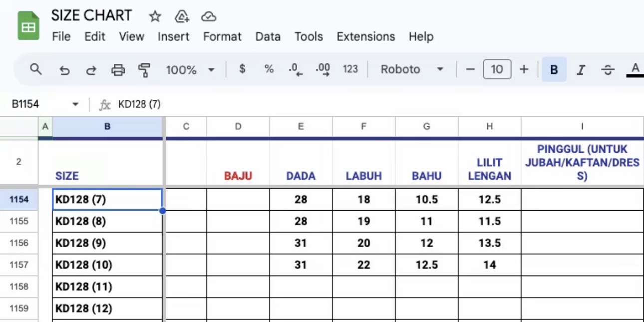This screenshot has height=322, width=644.
Task: Undo the last action
Action: click(x=64, y=70)
